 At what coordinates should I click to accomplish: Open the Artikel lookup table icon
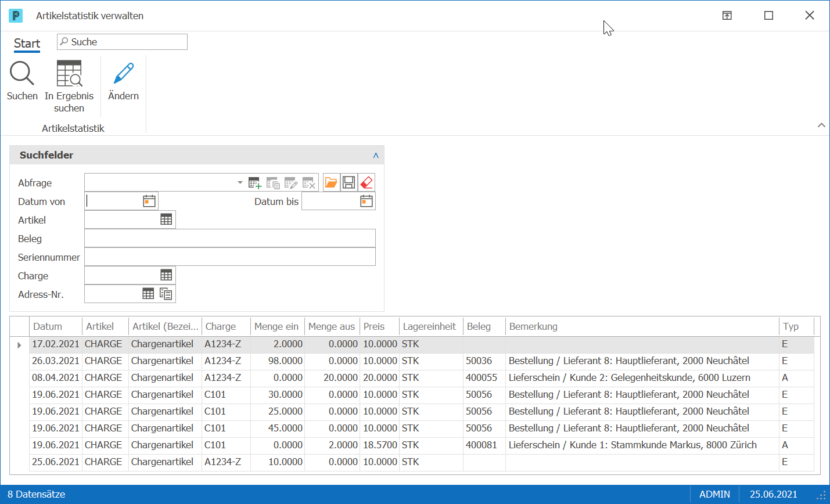pyautogui.click(x=166, y=219)
